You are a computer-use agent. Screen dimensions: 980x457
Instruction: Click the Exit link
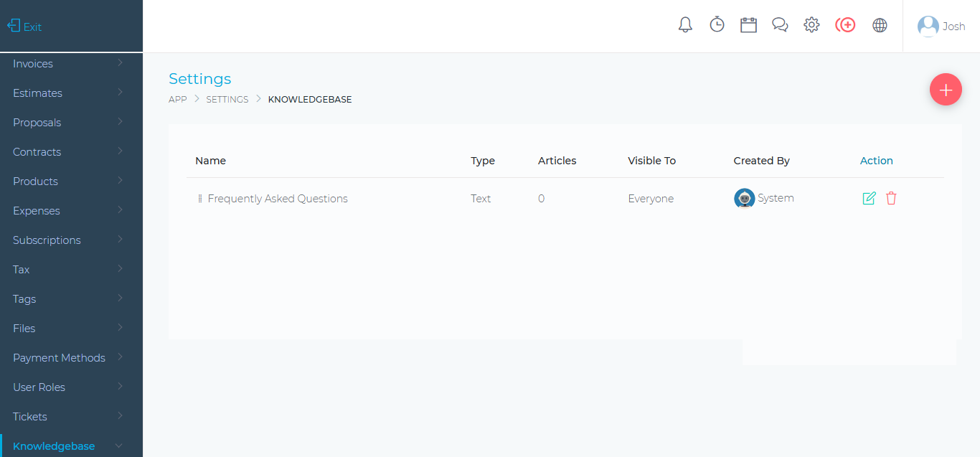point(25,27)
